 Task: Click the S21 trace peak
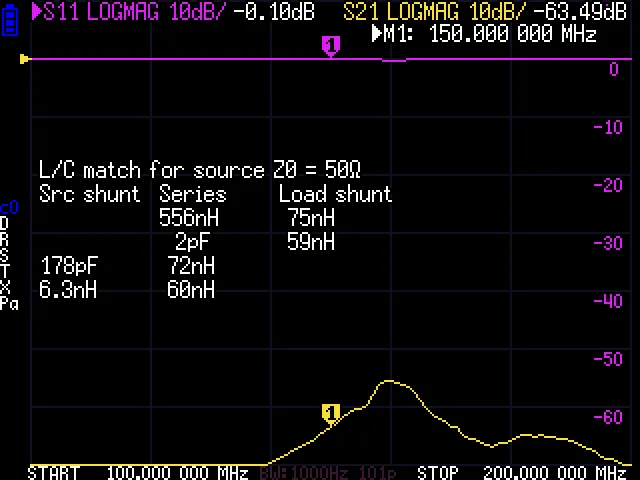(389, 381)
